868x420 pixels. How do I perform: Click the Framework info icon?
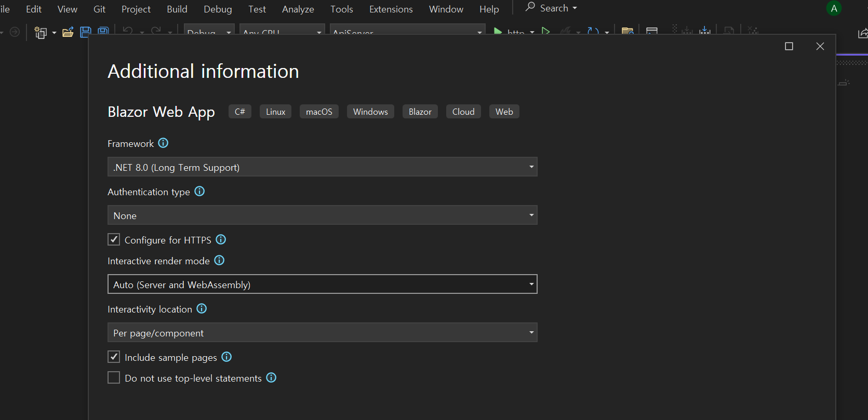(x=163, y=143)
